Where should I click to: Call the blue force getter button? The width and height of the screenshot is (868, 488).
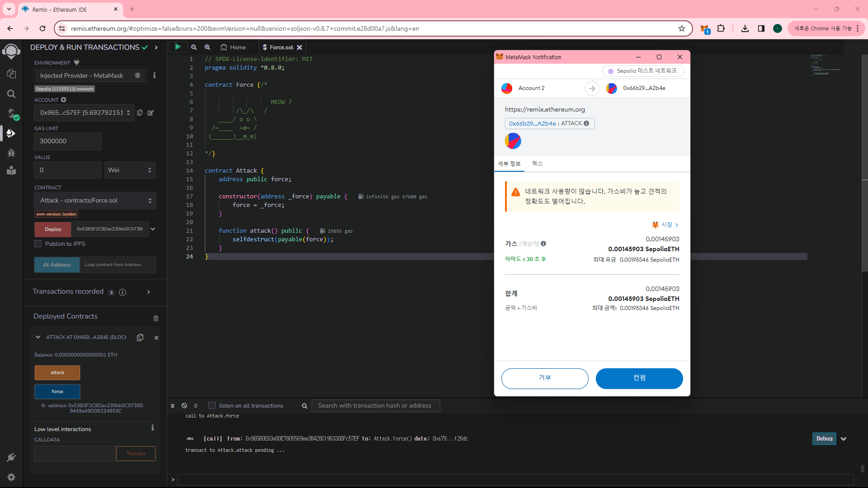(57, 392)
